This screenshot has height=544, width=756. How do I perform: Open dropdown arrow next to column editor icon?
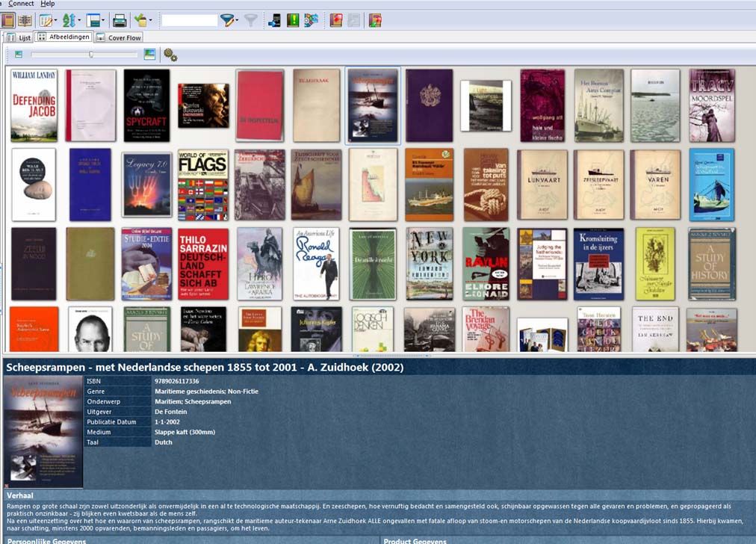pyautogui.click(x=55, y=21)
